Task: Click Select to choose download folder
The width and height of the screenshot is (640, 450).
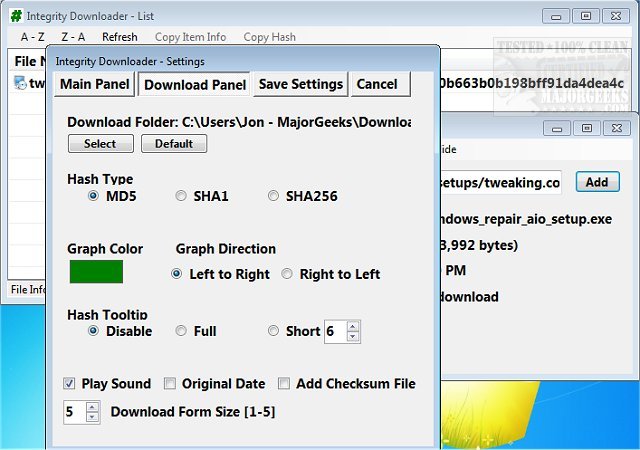Action: [100, 144]
